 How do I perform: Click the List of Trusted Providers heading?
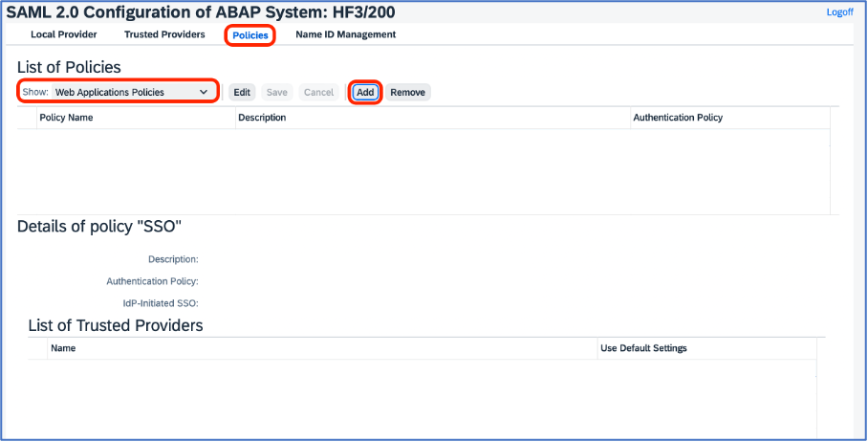116,325
